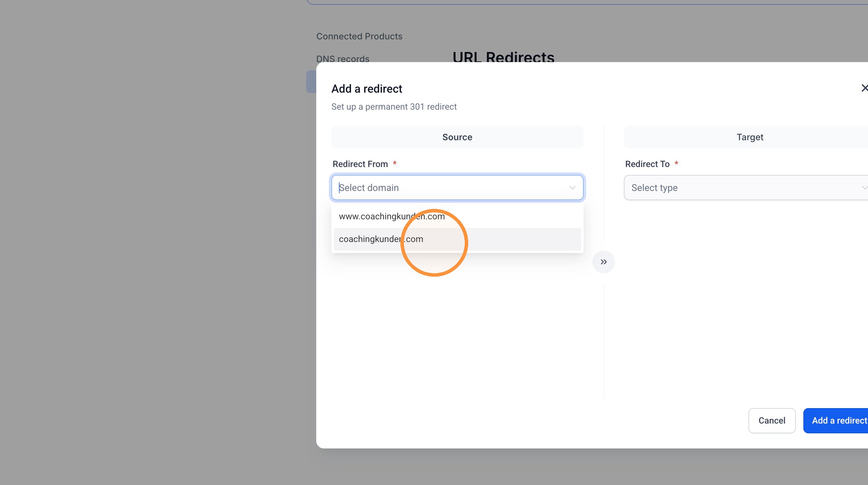Click the 'Add a redirect' dialog title
Viewport: 868px width, 485px height.
(x=367, y=89)
